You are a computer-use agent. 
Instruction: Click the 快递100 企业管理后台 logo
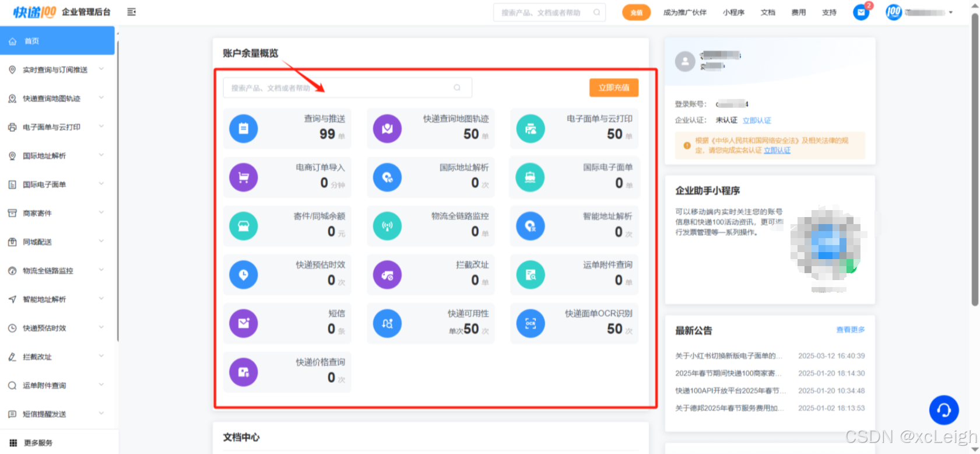(x=62, y=12)
